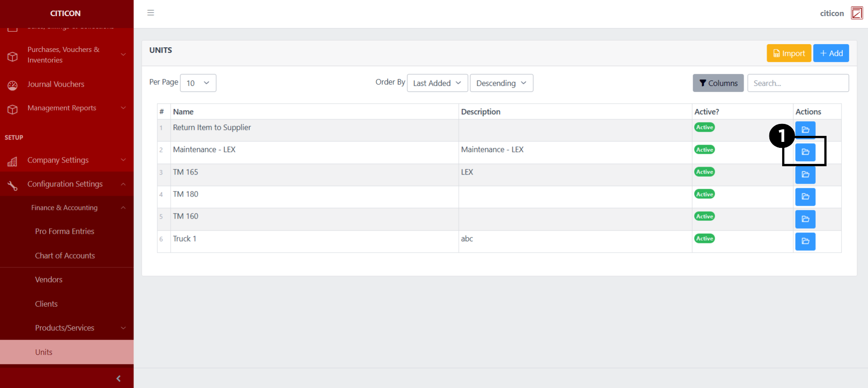Open Chart of Accounts page
868x388 pixels.
point(65,256)
